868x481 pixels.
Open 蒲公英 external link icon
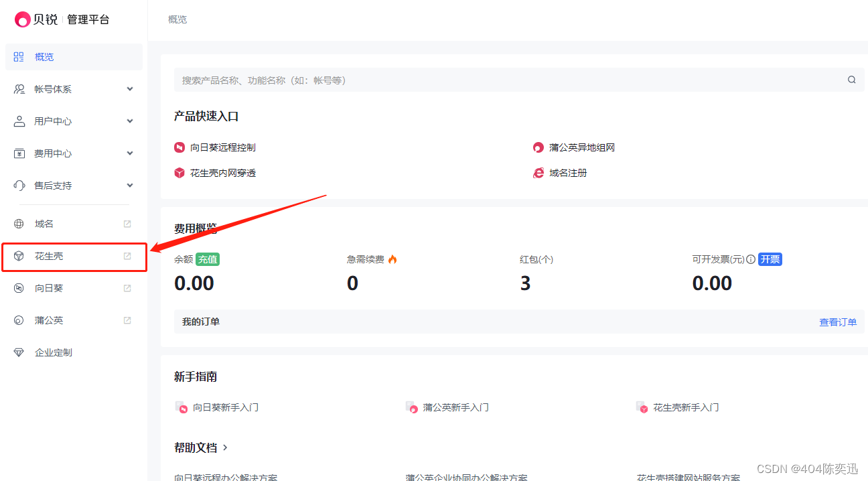(127, 320)
